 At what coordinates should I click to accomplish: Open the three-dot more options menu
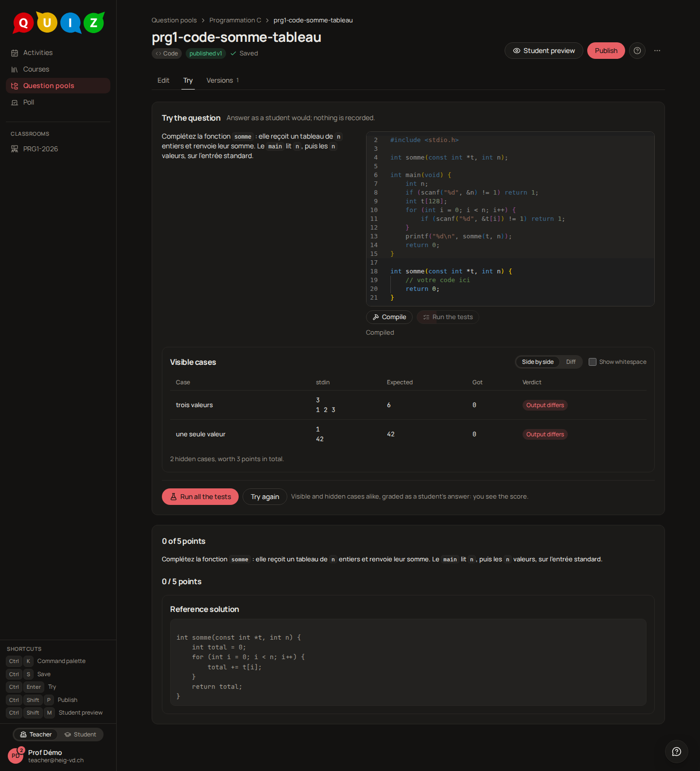(x=657, y=51)
